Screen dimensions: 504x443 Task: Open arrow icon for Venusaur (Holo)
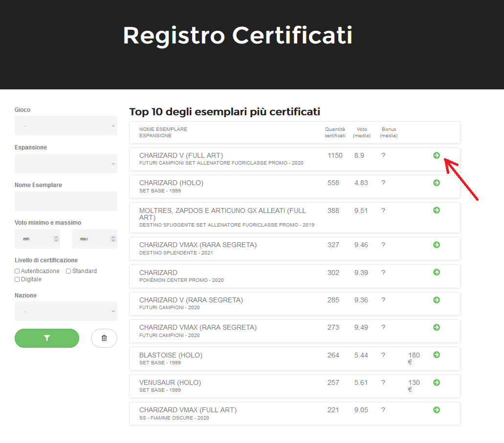(x=437, y=382)
